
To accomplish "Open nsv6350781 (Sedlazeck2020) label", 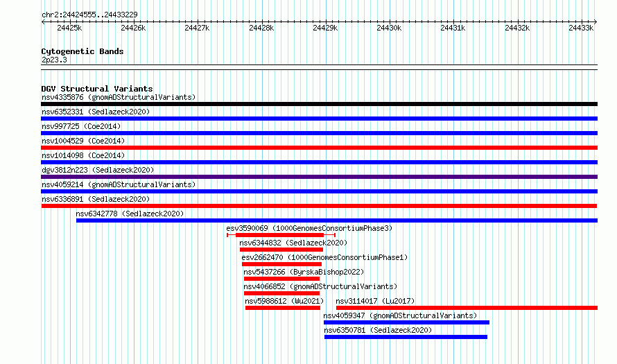I will (378, 330).
